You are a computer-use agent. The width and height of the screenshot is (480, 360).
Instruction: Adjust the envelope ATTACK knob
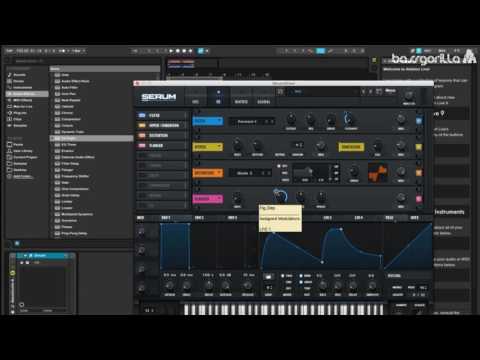(x=169, y=285)
